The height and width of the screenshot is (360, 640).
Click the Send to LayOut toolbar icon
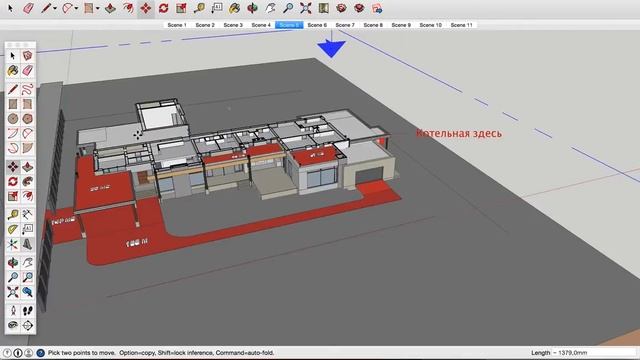tap(377, 8)
